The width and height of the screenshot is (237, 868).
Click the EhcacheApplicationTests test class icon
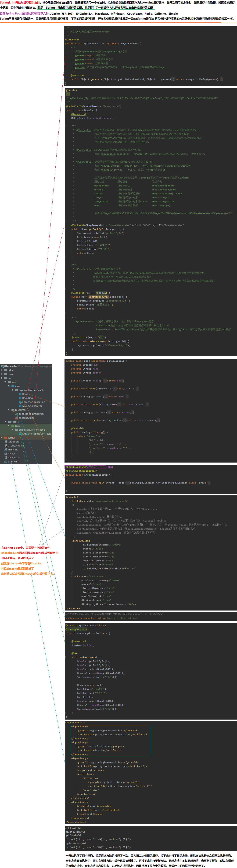pos(20,434)
